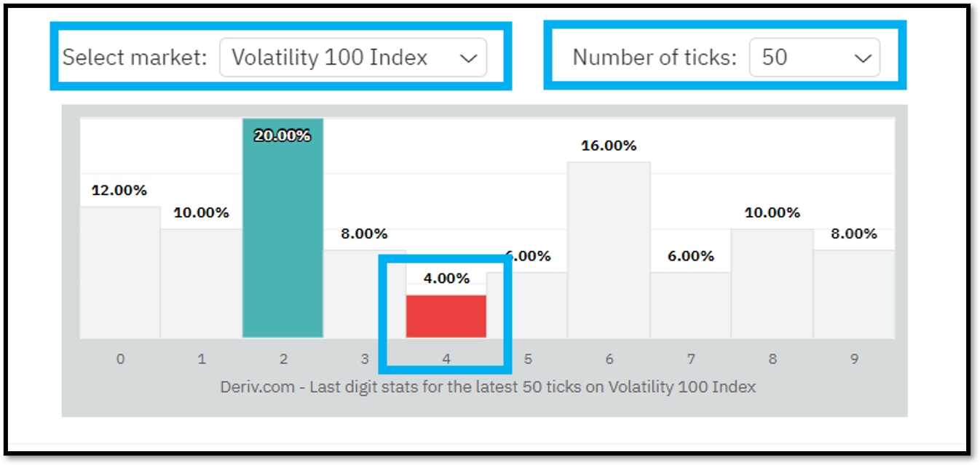Click the 4.00% label above the red bar
This screenshot has width=980, height=465.
point(446,278)
